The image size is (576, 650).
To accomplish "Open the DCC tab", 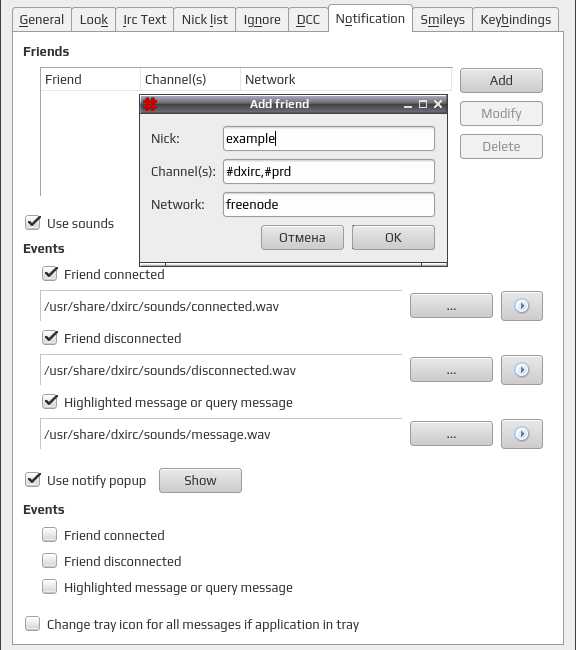I will pyautogui.click(x=308, y=19).
